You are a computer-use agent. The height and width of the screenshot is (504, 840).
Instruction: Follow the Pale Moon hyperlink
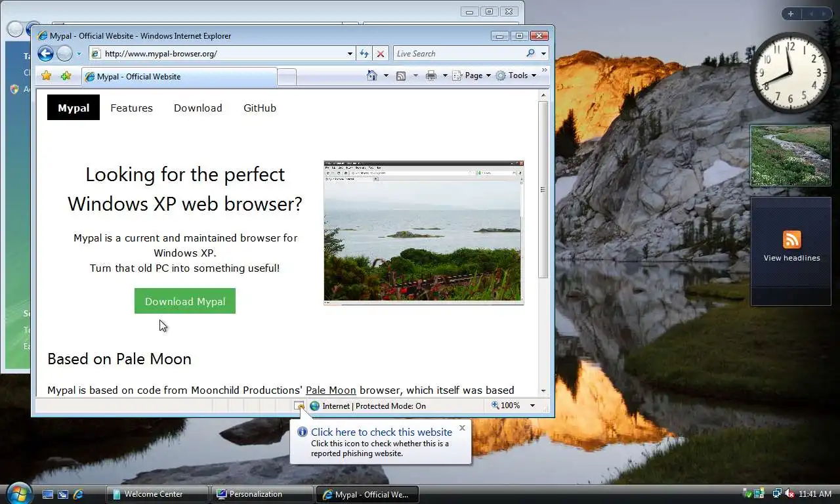[x=331, y=390]
